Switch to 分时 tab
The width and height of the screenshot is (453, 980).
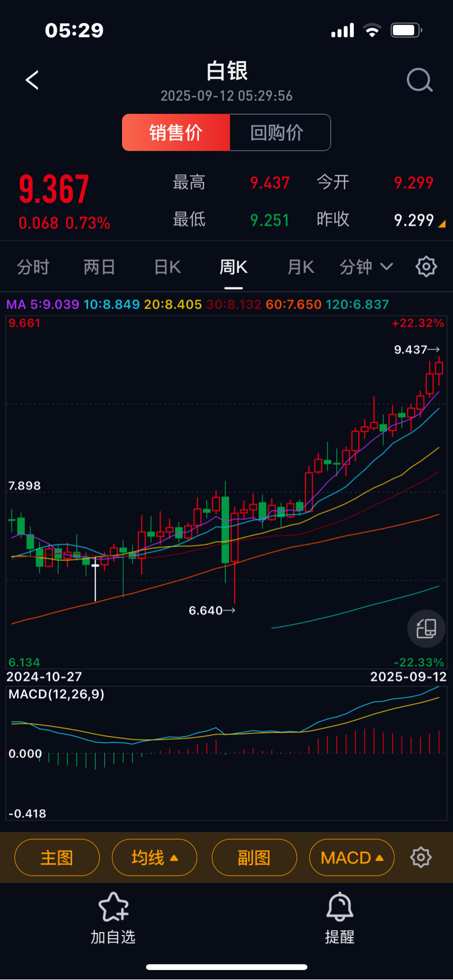pyautogui.click(x=33, y=267)
